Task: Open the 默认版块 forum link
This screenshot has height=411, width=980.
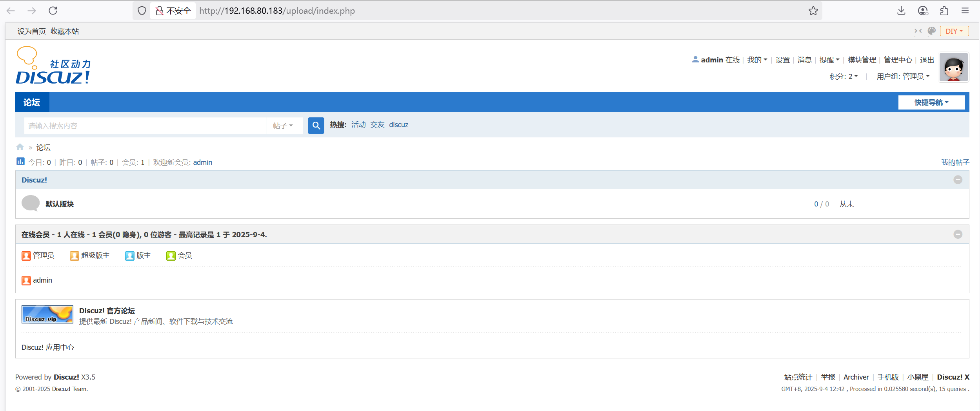Action: point(60,204)
